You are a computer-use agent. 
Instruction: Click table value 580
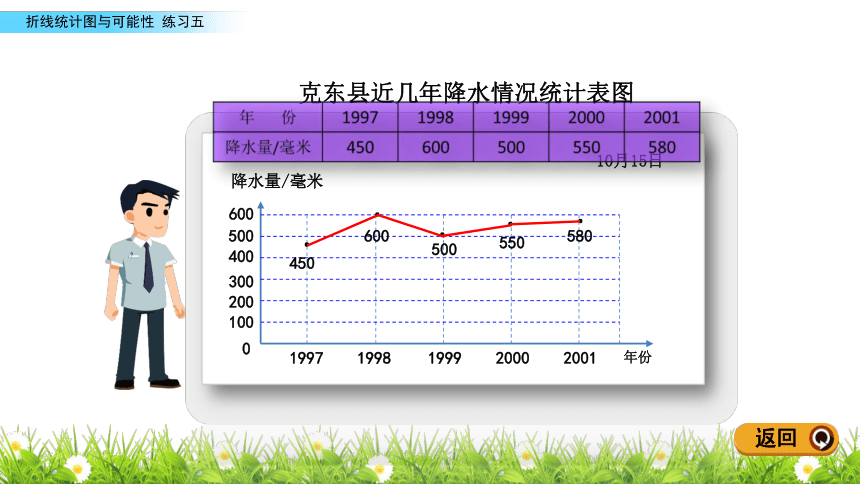[x=661, y=147]
